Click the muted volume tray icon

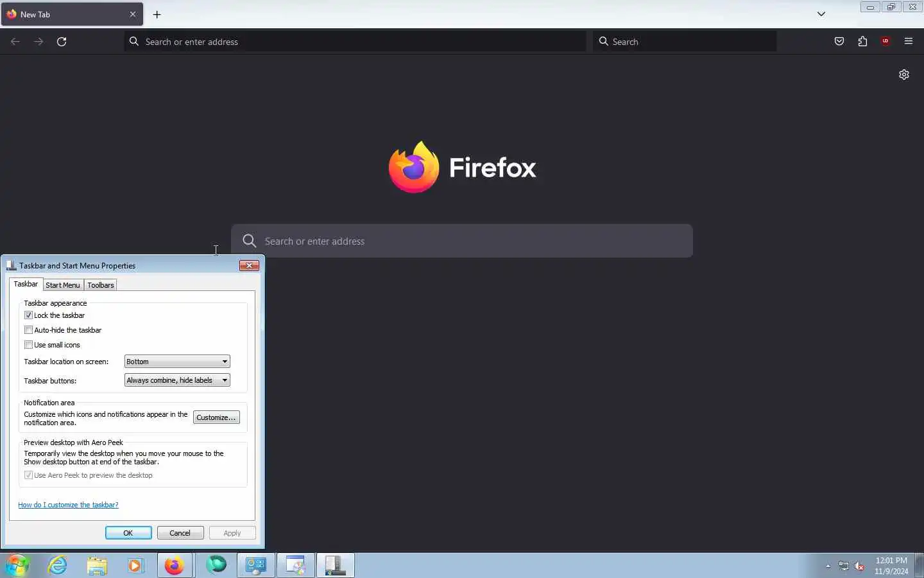coord(860,566)
